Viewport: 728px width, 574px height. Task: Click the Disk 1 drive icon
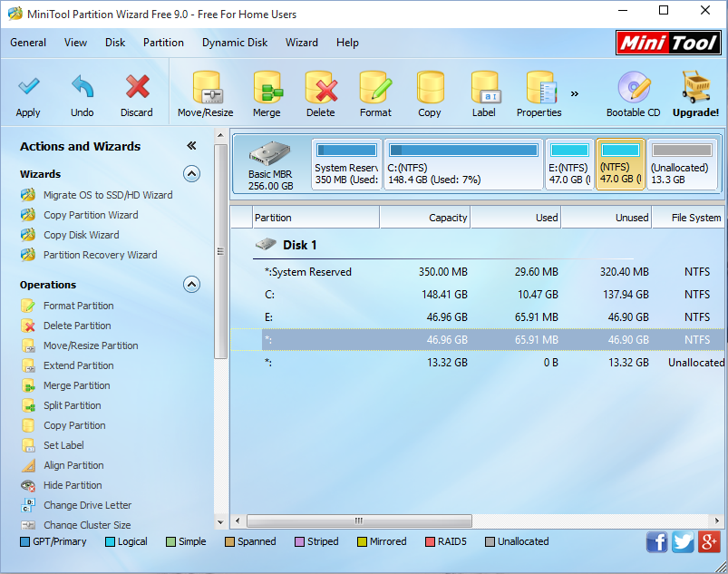[x=266, y=244]
